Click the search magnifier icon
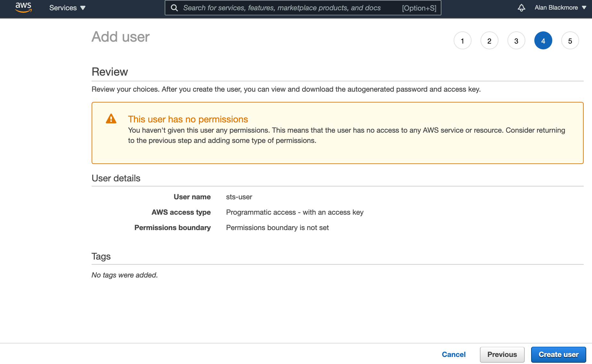Image resolution: width=592 pixels, height=364 pixels. click(x=174, y=8)
